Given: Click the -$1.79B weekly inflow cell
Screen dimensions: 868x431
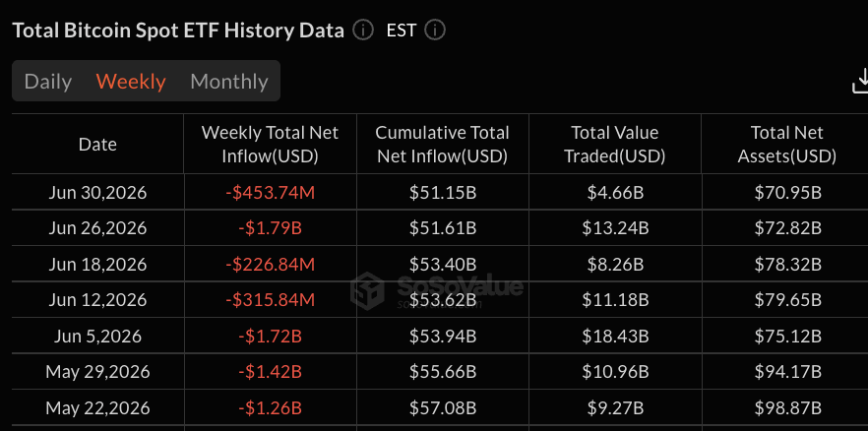Looking at the screenshot, I should tap(270, 228).
